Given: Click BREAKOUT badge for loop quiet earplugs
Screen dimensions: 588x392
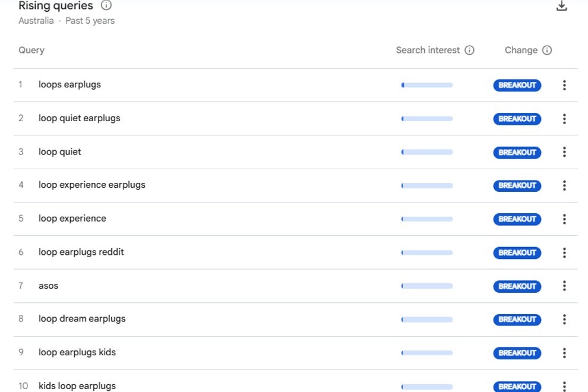Looking at the screenshot, I should point(517,119).
